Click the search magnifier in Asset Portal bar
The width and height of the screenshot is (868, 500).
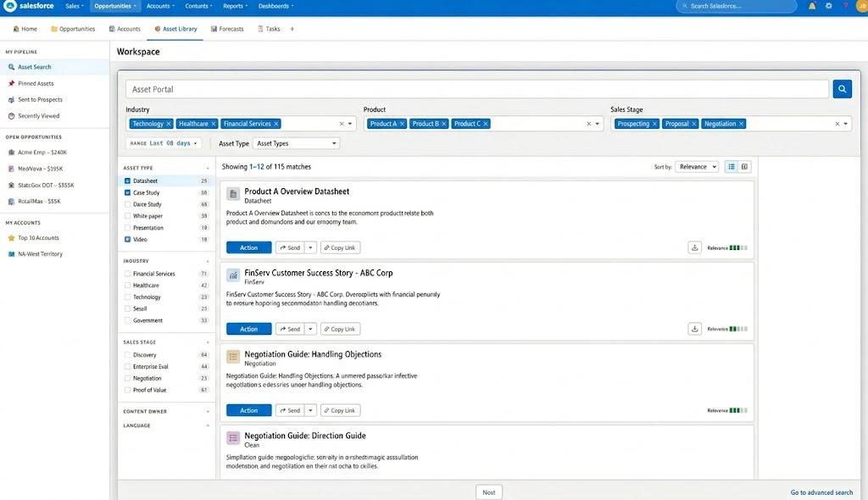point(841,88)
